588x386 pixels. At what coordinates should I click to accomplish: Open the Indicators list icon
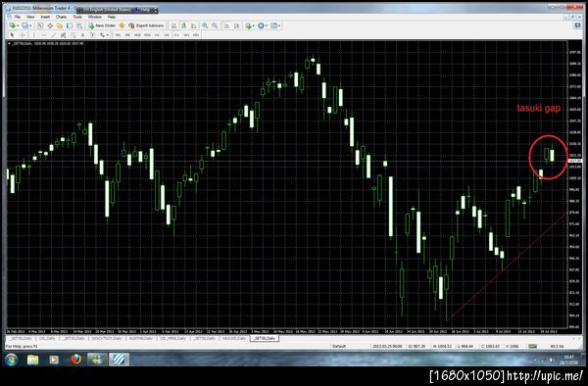point(248,25)
